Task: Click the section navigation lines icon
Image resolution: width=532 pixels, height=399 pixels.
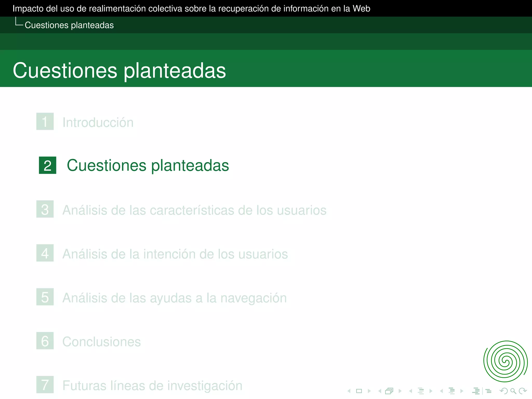Action: (452, 391)
